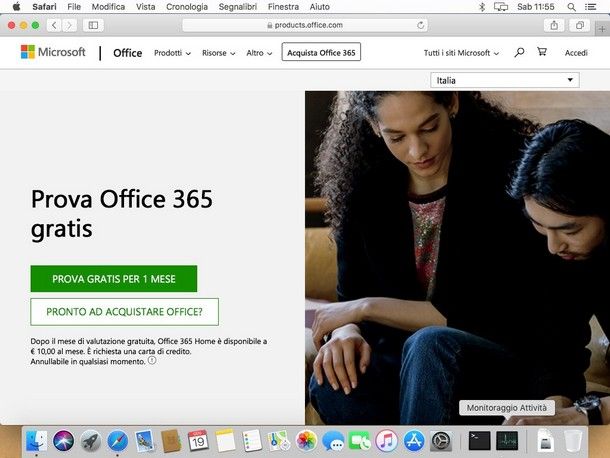The height and width of the screenshot is (458, 610).
Task: Click the Downloads stack in Dock
Action: point(545,440)
